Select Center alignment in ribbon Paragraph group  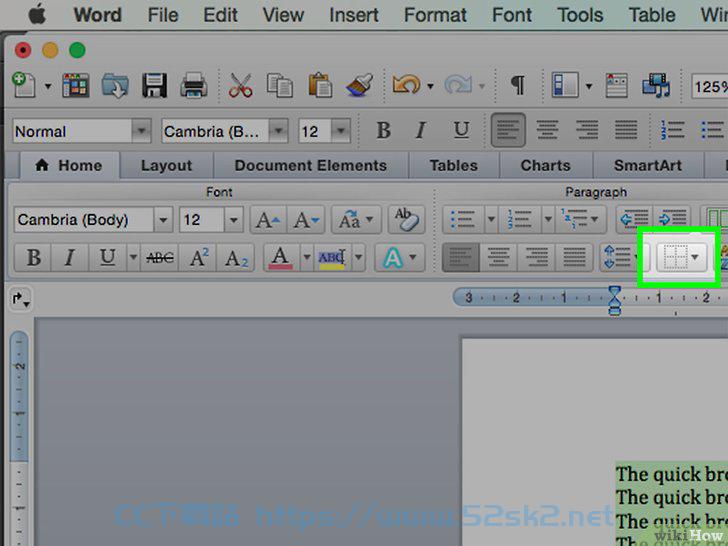[x=499, y=257]
